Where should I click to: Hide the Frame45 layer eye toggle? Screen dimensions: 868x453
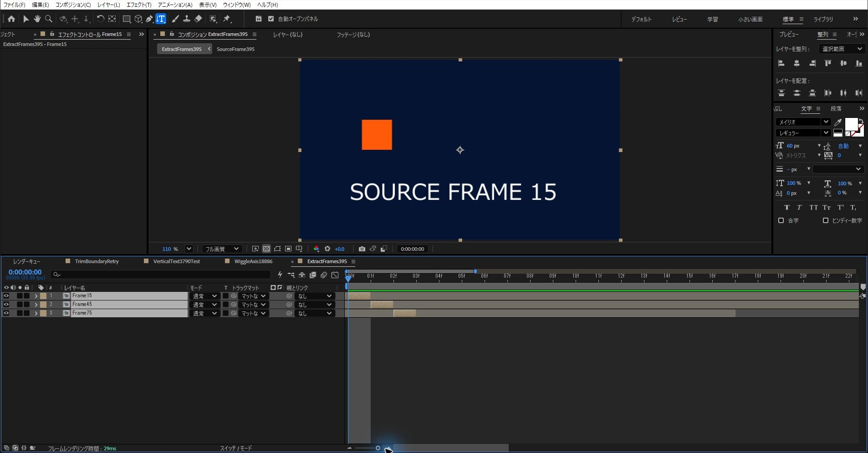[x=6, y=305]
